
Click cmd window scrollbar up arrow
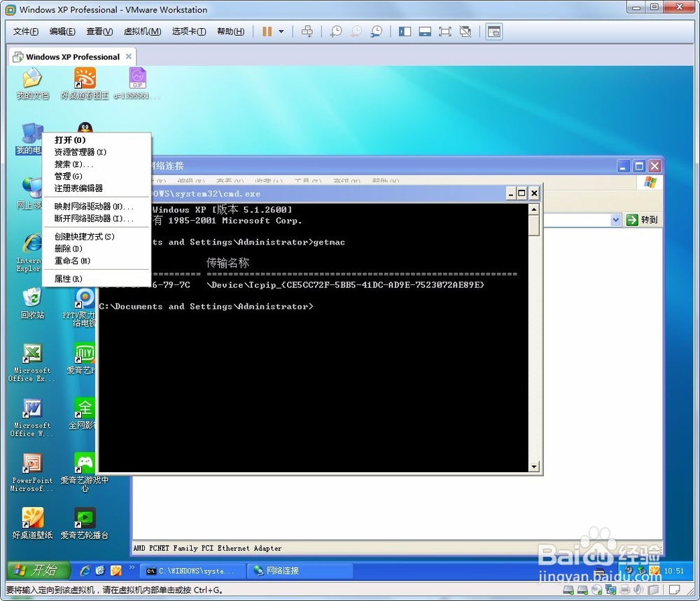[x=534, y=209]
